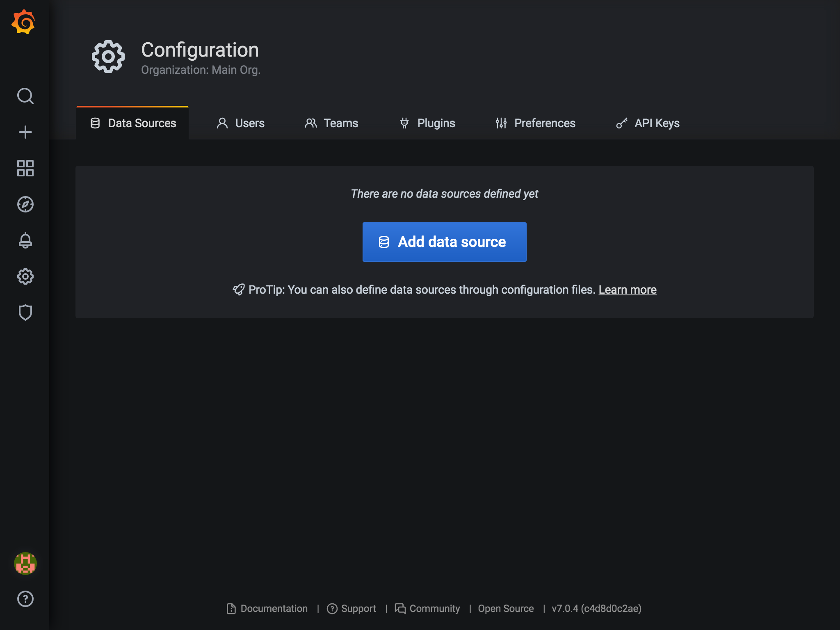Select the API Keys tab

pyautogui.click(x=648, y=123)
